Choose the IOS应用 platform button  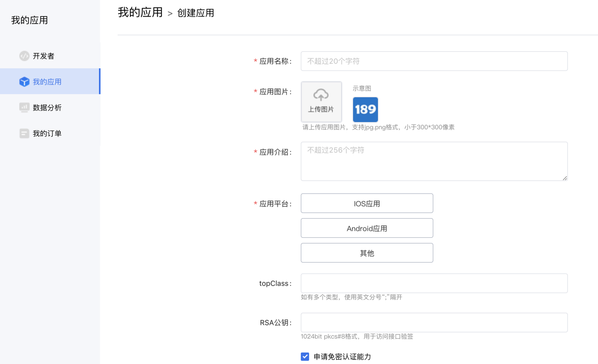click(x=367, y=204)
